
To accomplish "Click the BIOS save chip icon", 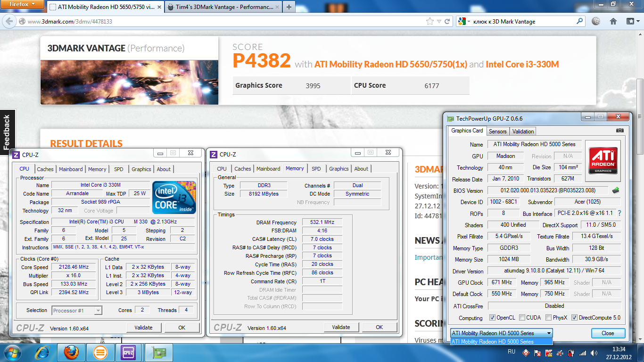I will 616,190.
